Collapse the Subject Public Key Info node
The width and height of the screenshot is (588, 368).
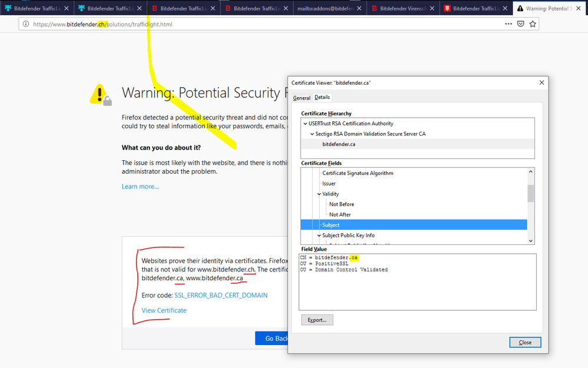[x=319, y=235]
